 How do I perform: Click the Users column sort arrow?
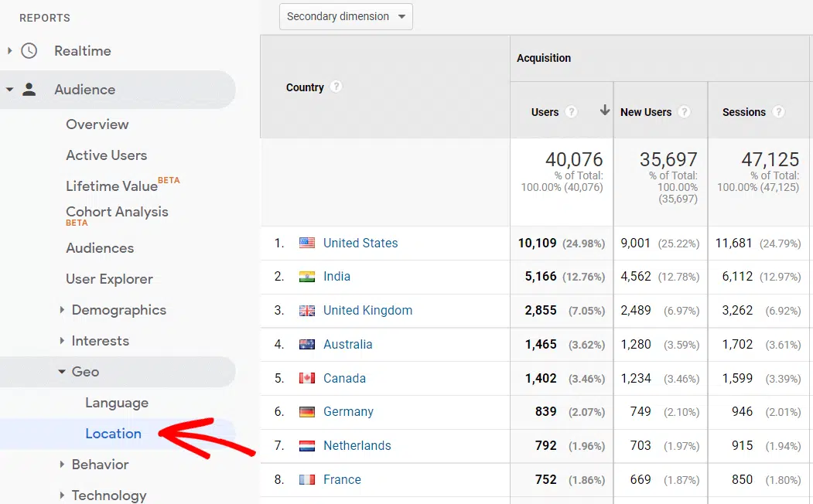[604, 111]
